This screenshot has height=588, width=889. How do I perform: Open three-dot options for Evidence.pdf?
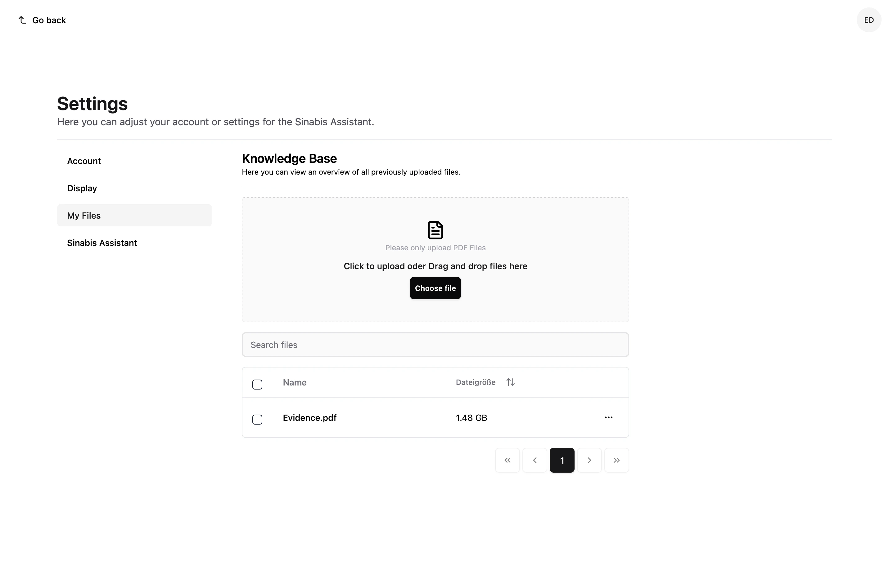pos(608,417)
